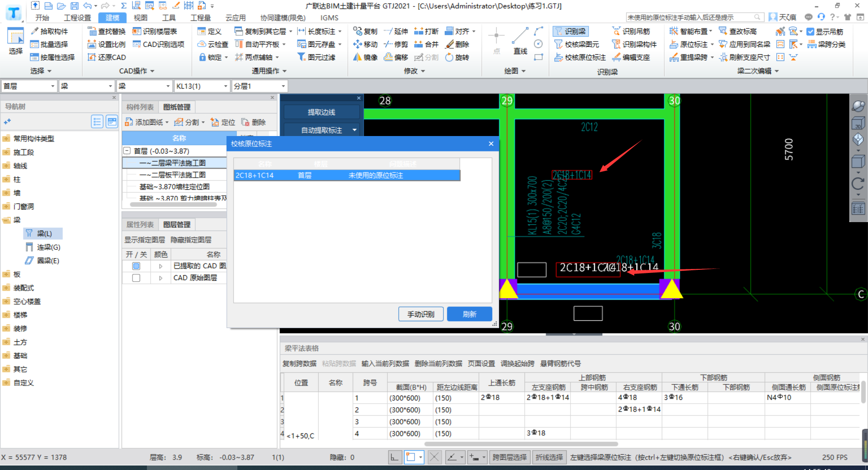Activate the 识别梁 recognize beam tool
868x470 pixels.
click(571, 31)
